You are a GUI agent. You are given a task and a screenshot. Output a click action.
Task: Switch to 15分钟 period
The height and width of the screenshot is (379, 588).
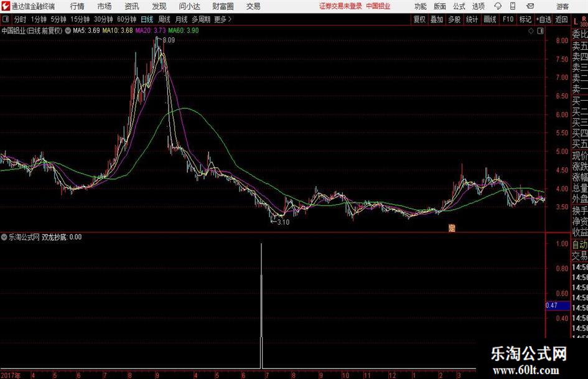click(x=80, y=19)
